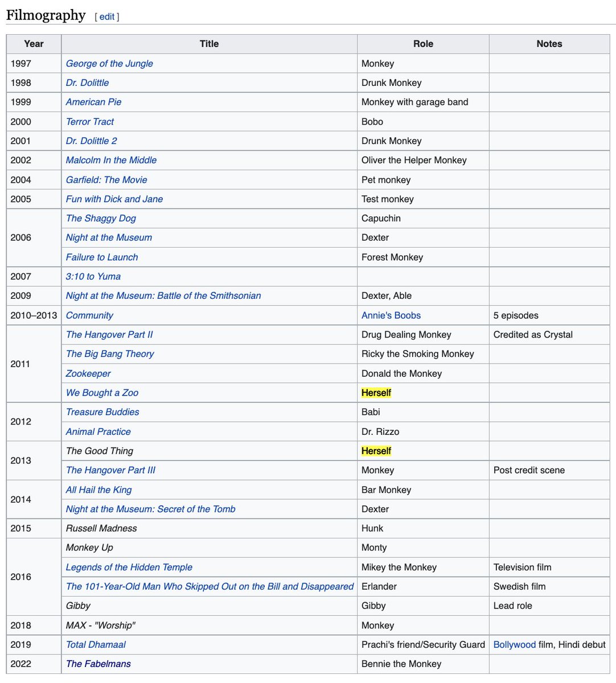
Task: Click the Title column header
Action: (209, 44)
